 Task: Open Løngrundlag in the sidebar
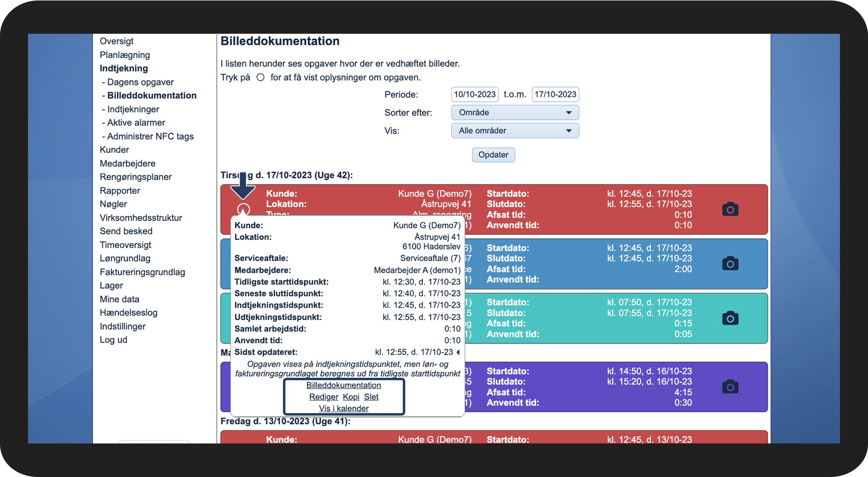tap(125, 258)
